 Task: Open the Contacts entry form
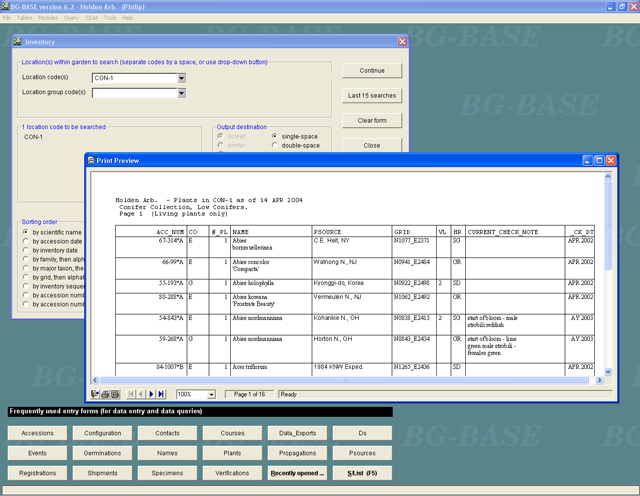[x=167, y=433]
